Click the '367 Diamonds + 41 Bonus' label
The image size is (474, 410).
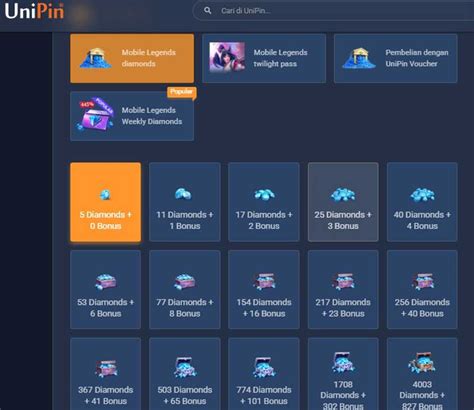click(105, 395)
